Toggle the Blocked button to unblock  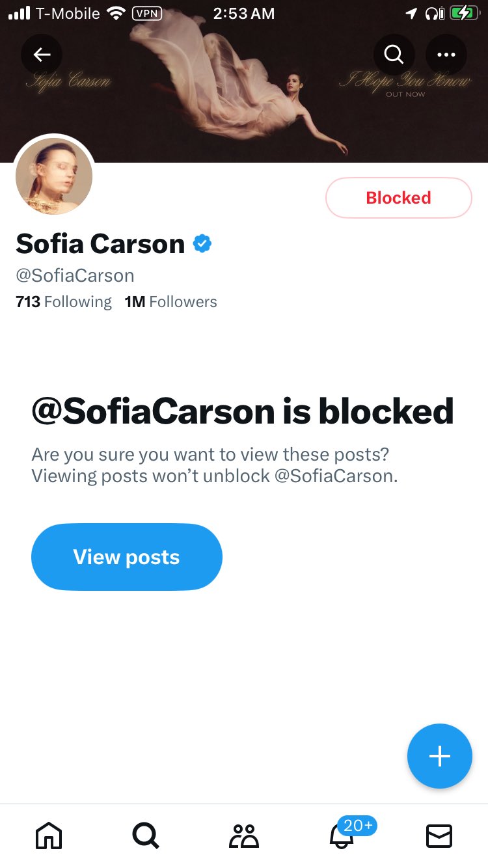398,198
